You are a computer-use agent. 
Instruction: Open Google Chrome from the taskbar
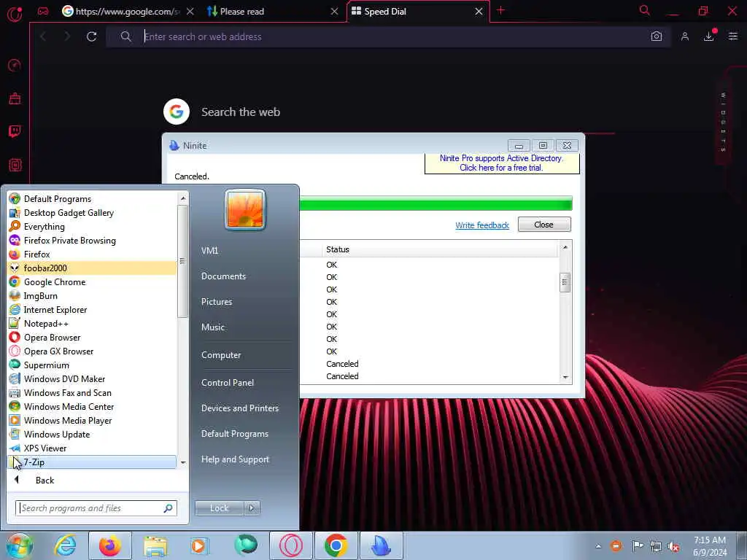tap(336, 545)
